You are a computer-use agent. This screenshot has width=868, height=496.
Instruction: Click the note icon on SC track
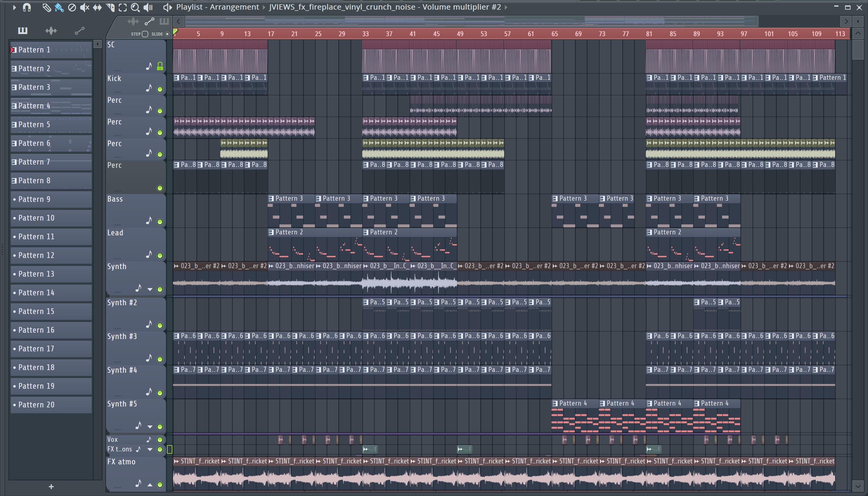pos(149,66)
